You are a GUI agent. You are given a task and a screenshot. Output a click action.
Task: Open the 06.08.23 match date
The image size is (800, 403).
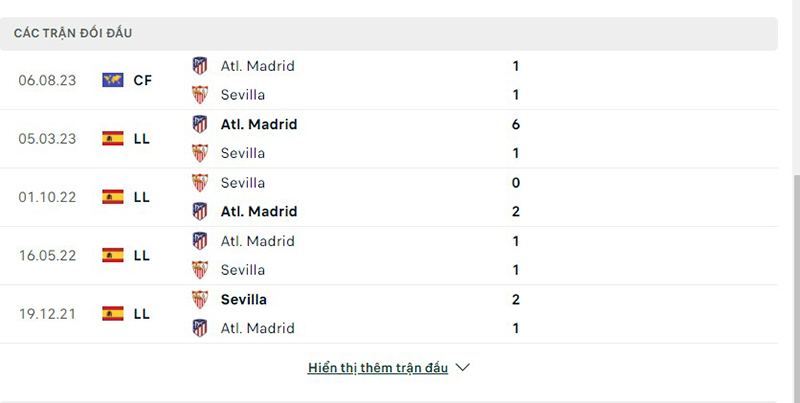[44, 80]
